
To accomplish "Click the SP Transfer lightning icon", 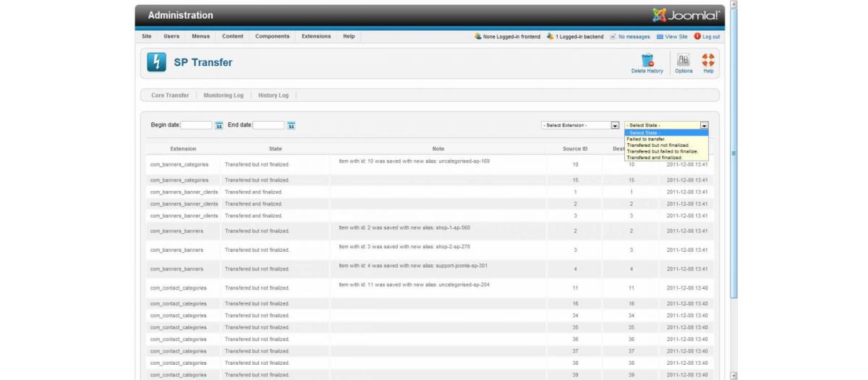I will pyautogui.click(x=156, y=62).
